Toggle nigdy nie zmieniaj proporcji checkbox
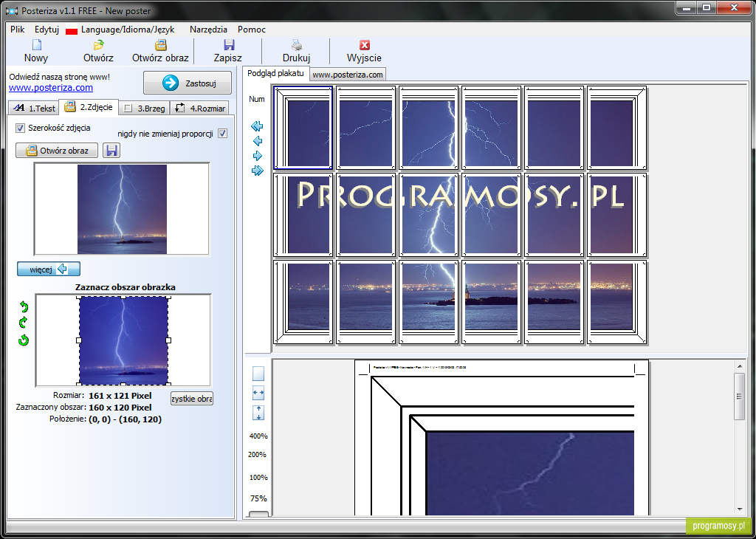 [x=222, y=134]
